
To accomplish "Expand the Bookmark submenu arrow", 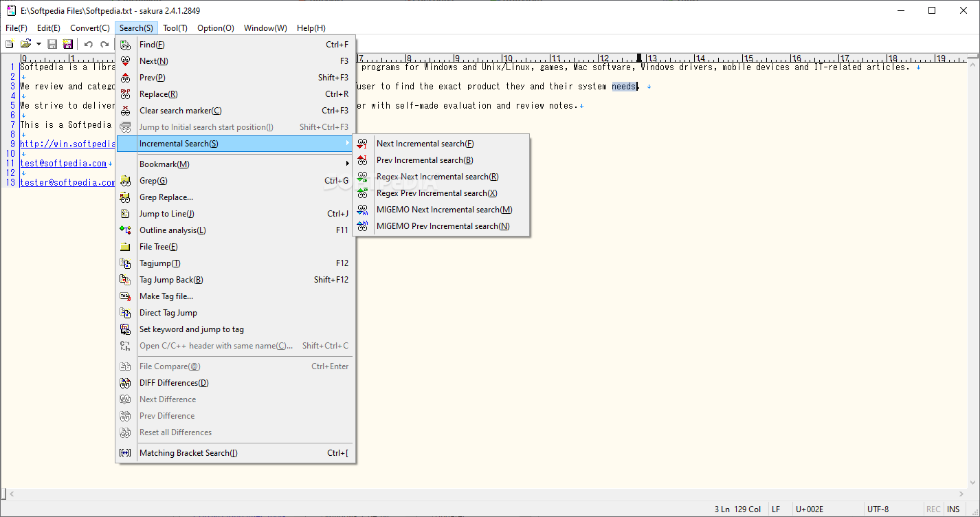I will coord(347,164).
